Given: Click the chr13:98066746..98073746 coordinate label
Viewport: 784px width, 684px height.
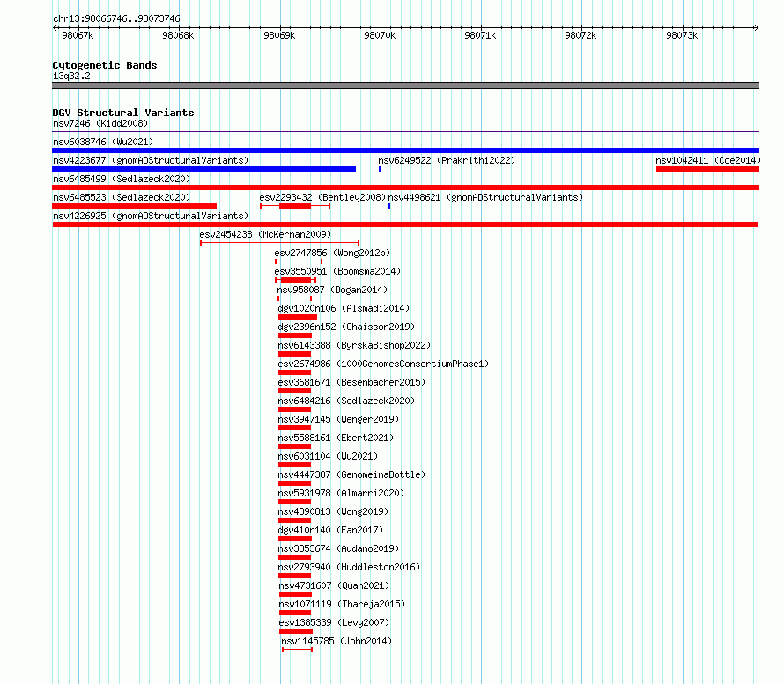Looking at the screenshot, I should point(116,18).
